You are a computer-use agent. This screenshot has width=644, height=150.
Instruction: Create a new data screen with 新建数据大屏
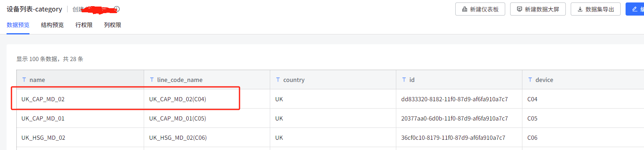click(x=538, y=9)
